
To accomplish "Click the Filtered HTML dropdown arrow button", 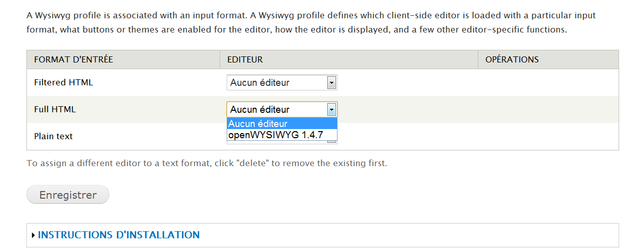I will click(331, 82).
